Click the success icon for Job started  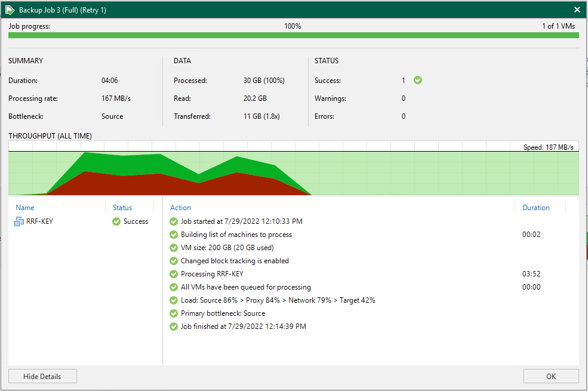[174, 221]
